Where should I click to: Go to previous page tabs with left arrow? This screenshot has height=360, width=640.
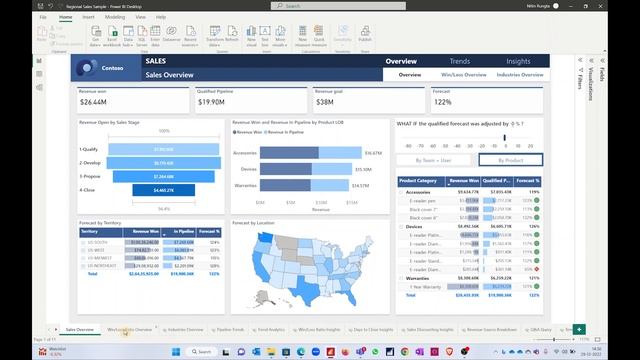49,329
